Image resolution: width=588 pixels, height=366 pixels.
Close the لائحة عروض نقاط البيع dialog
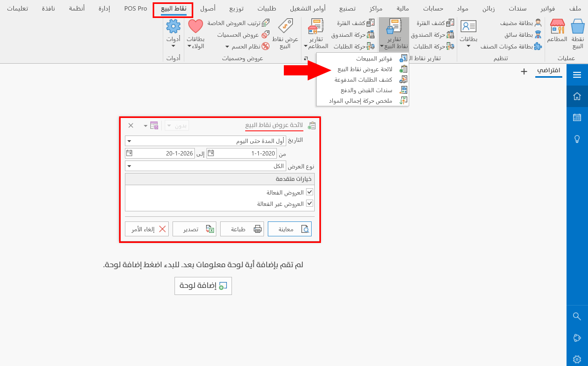(131, 125)
